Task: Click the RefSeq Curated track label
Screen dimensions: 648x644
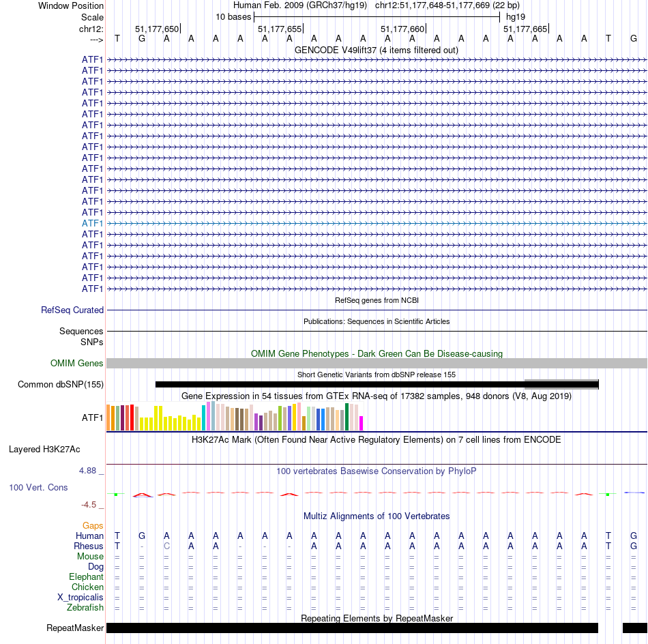Action: (x=72, y=310)
